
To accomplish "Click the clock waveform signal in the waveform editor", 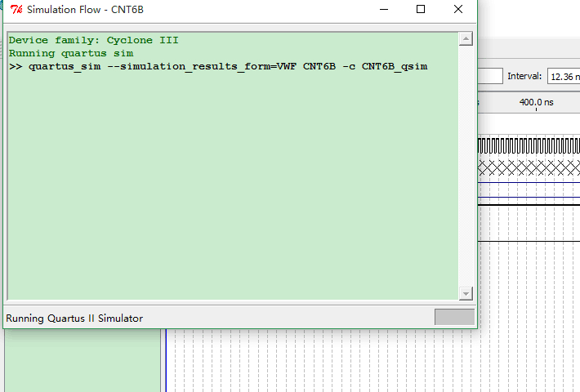I will [529, 145].
